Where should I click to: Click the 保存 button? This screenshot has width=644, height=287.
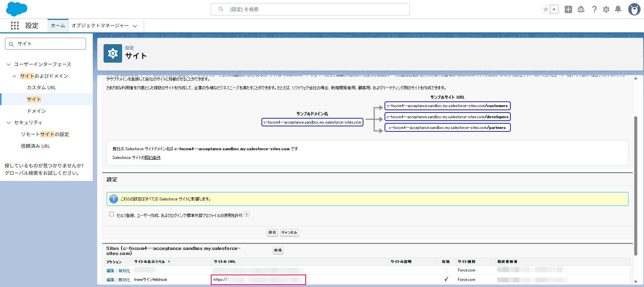point(272,232)
